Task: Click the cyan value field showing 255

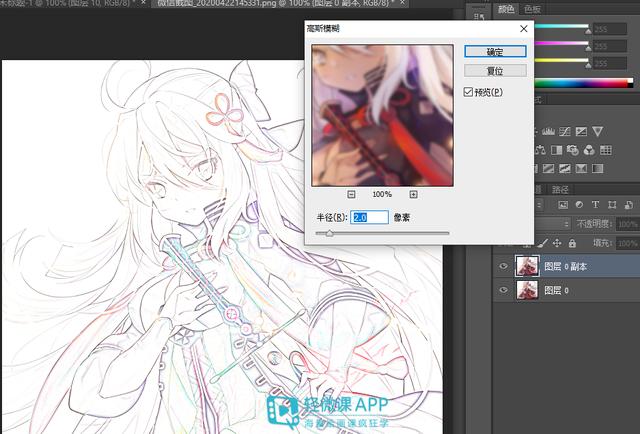Action: pos(610,29)
